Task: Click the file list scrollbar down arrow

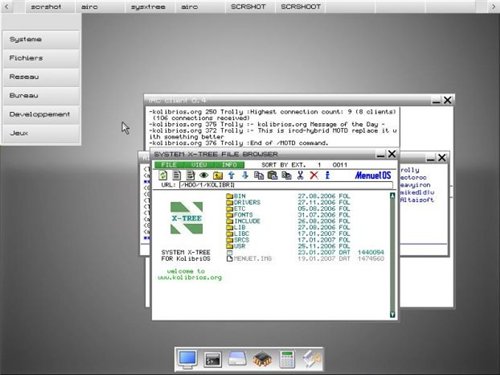Action: click(x=392, y=314)
